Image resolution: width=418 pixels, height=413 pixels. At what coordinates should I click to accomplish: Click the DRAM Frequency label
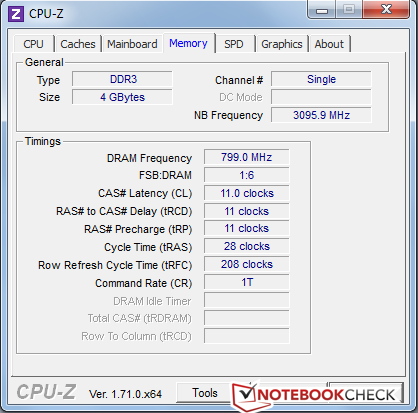(149, 158)
